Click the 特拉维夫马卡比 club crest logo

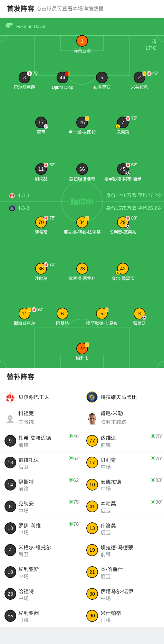click(92, 397)
